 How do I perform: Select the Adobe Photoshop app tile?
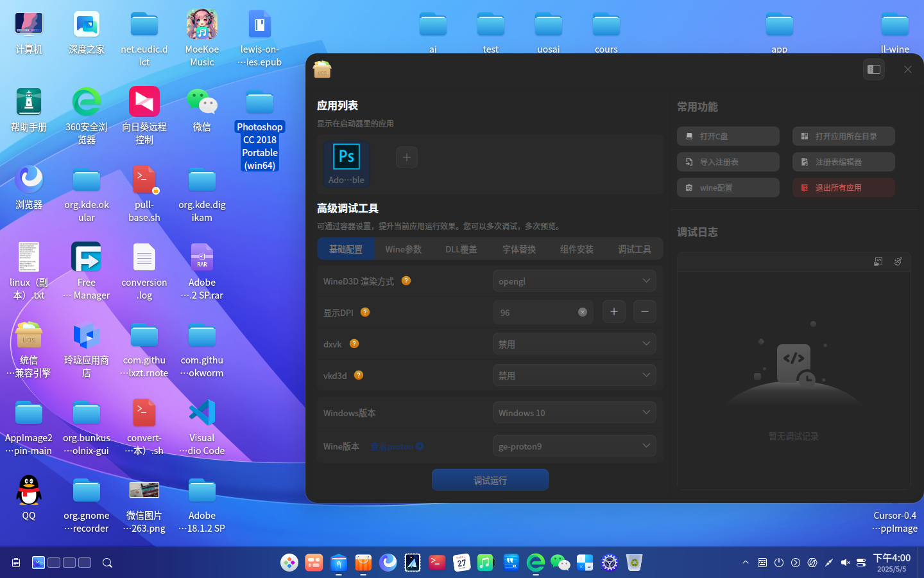click(x=346, y=164)
